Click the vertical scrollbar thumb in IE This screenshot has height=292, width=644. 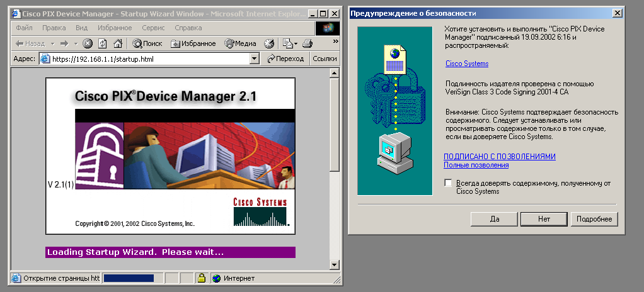[x=335, y=124]
